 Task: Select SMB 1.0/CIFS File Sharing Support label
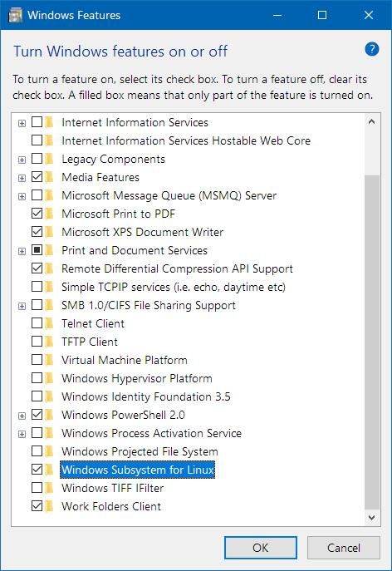(x=149, y=305)
